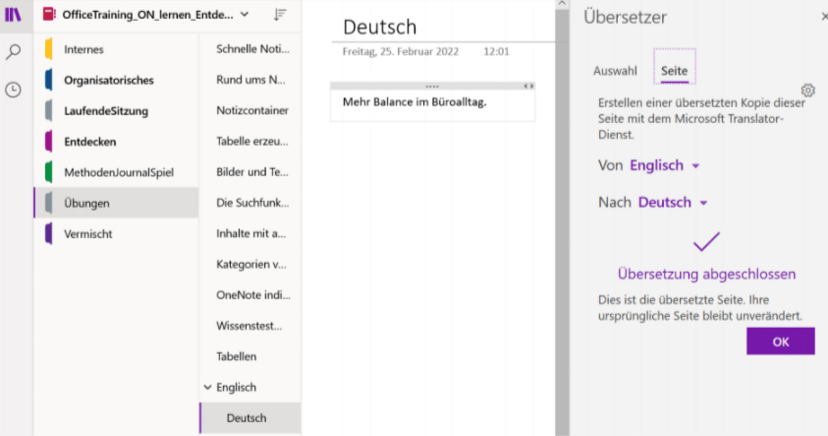This screenshot has width=828, height=436.
Task: Open recent notes clock icon
Action: (13, 90)
